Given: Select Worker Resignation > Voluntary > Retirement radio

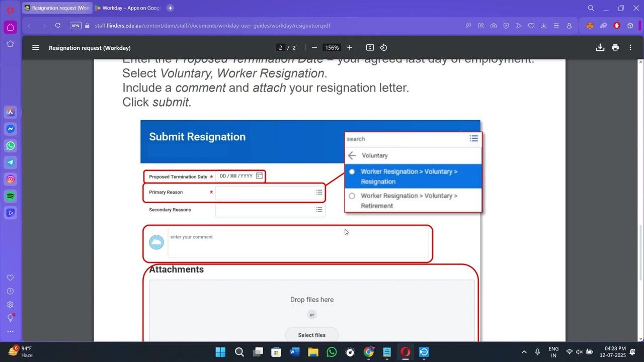Looking at the screenshot, I should click(x=352, y=196).
